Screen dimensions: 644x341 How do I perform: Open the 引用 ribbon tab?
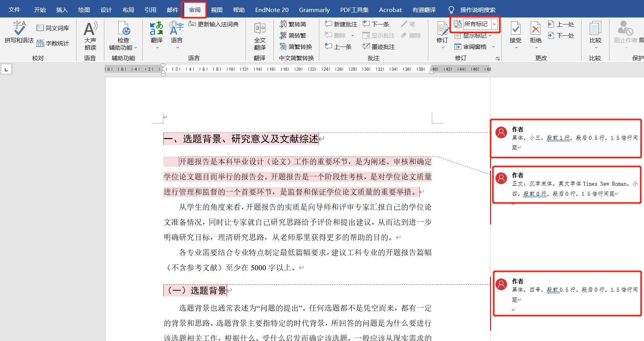click(x=150, y=10)
